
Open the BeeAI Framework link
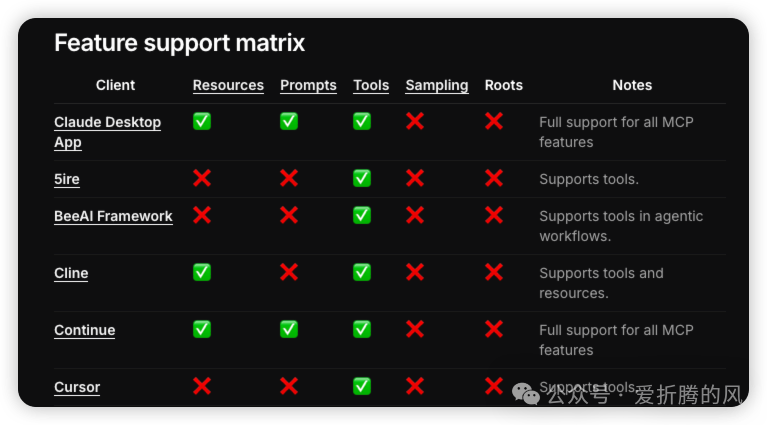tap(113, 216)
